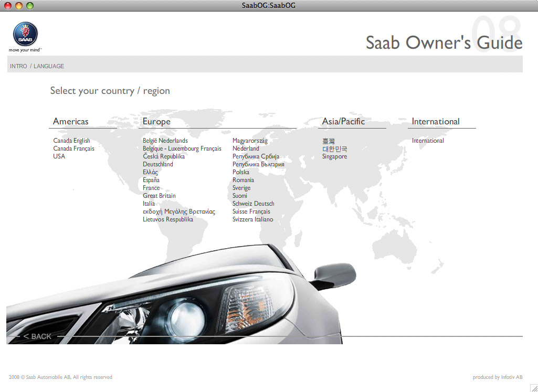
Task: Zoom the SaabOG window with green button
Action: (x=30, y=5)
